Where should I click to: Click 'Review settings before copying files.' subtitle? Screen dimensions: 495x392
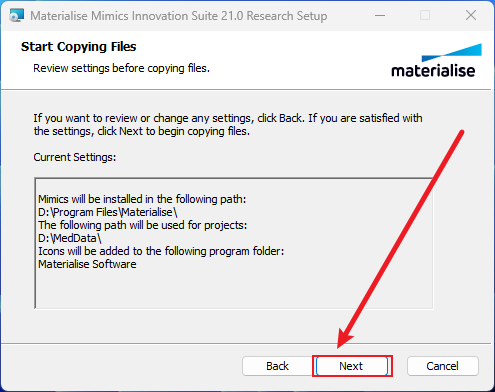[x=121, y=68]
